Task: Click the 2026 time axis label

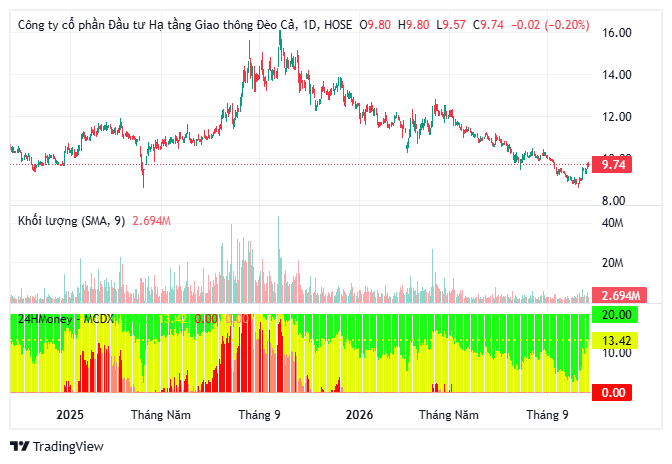Action: point(359,415)
